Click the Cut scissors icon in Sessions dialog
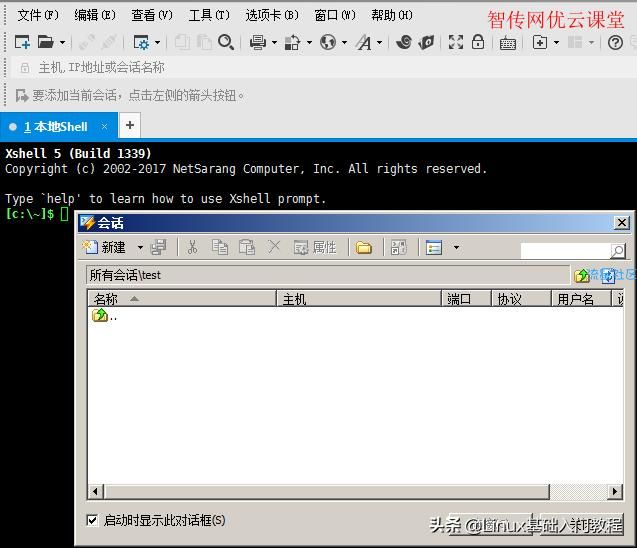Viewport: 637px width, 548px height. 193,247
